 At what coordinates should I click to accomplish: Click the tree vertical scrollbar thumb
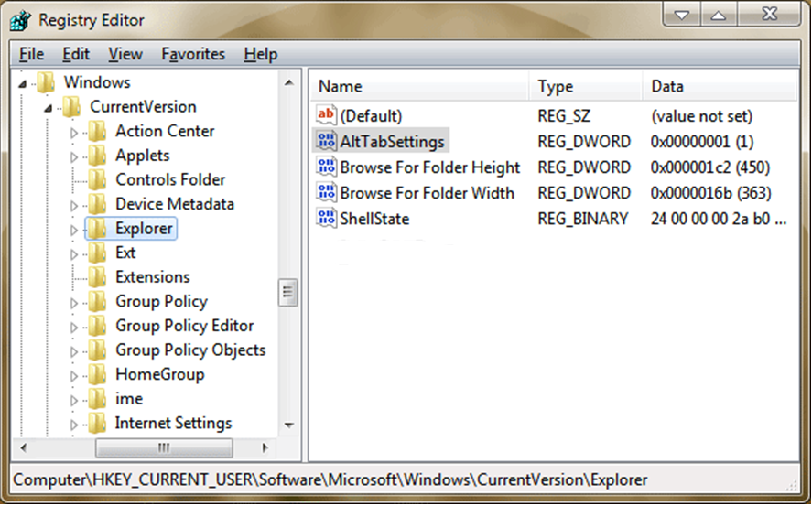point(288,293)
